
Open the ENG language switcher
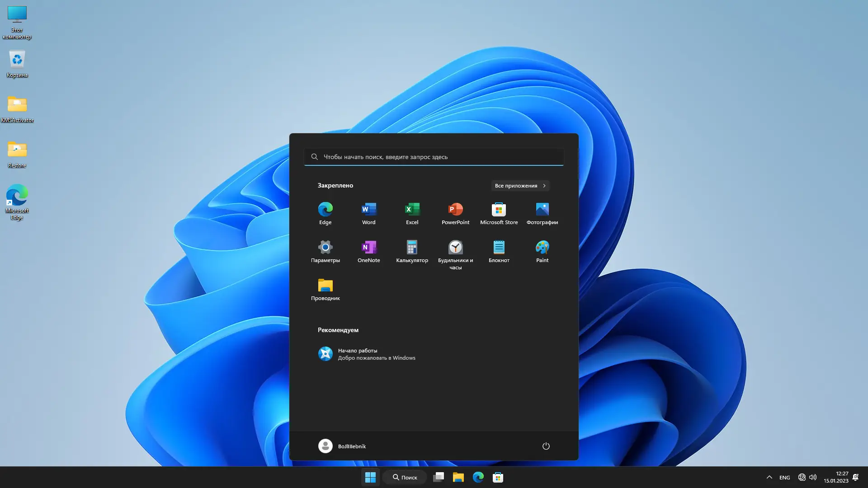[x=784, y=478]
